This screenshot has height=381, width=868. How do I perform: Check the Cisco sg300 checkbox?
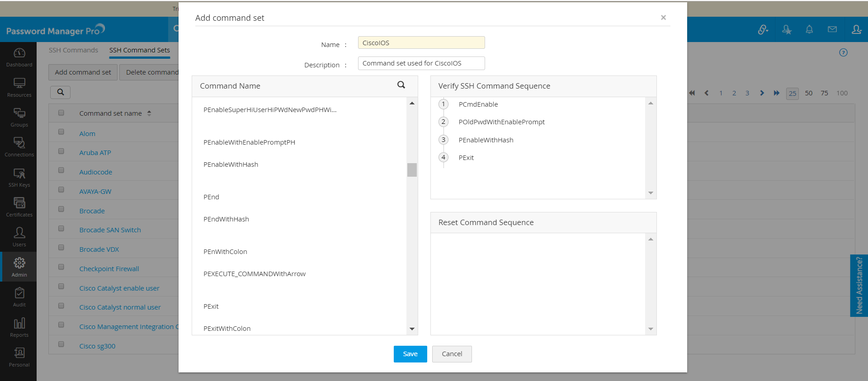tap(61, 344)
